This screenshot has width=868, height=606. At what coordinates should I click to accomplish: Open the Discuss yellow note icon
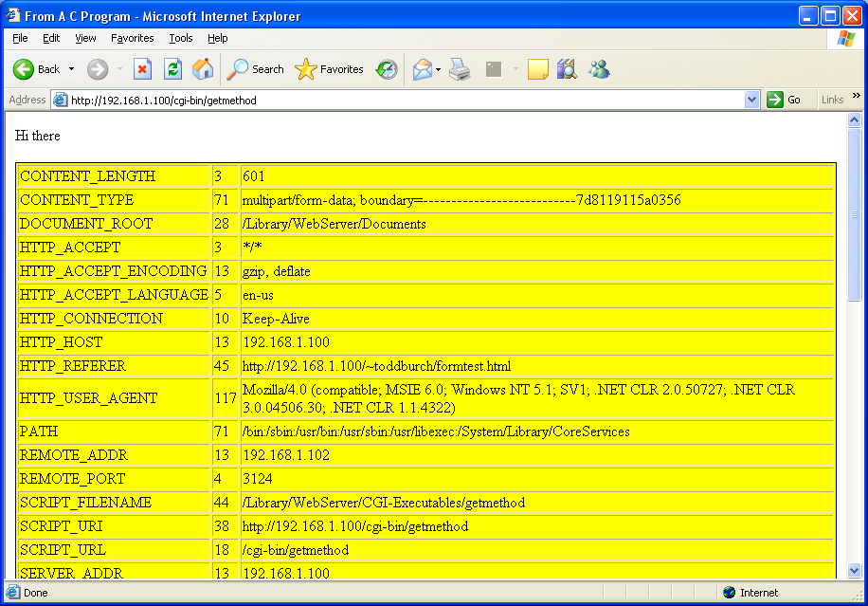(537, 69)
